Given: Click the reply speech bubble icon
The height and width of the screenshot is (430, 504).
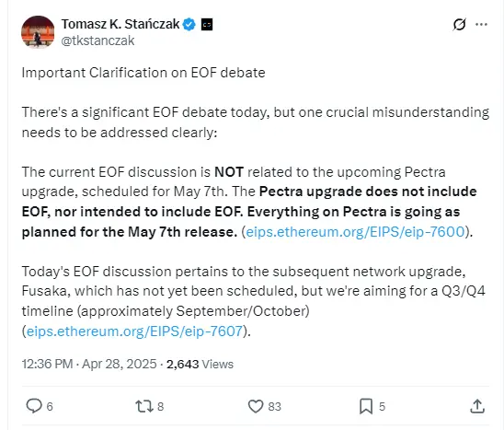Looking at the screenshot, I should point(34,406).
